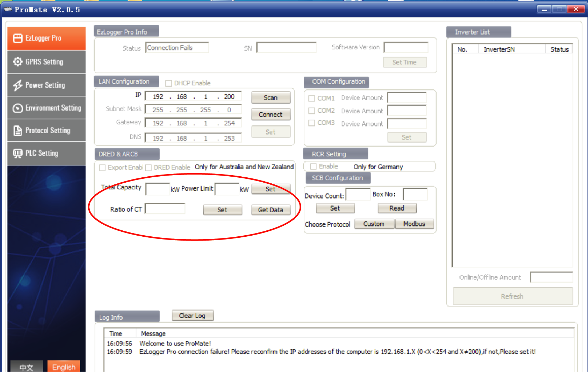Click the Get Data button

pyautogui.click(x=271, y=210)
